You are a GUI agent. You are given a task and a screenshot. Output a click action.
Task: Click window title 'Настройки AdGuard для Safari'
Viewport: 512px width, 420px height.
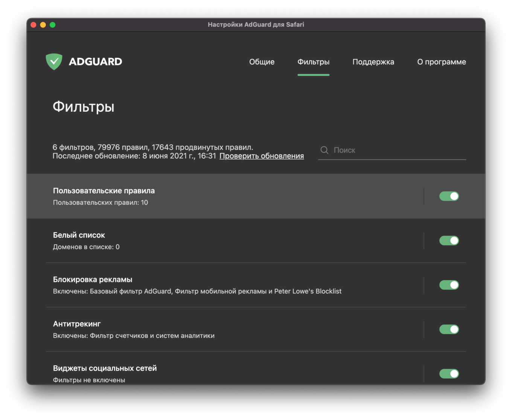pos(256,24)
